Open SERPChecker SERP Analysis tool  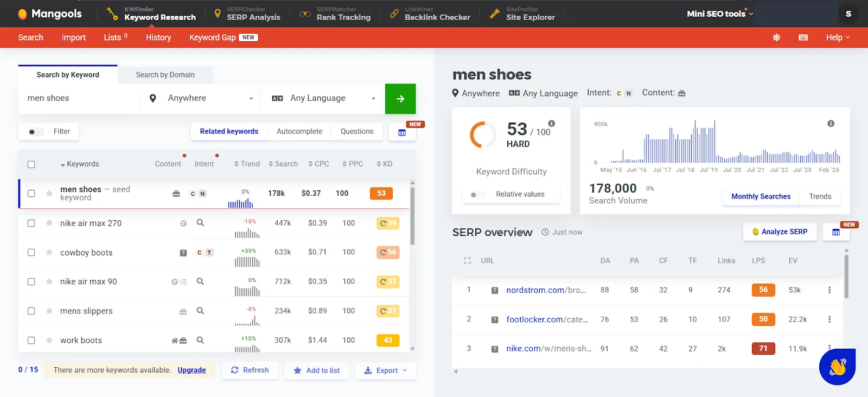point(247,14)
